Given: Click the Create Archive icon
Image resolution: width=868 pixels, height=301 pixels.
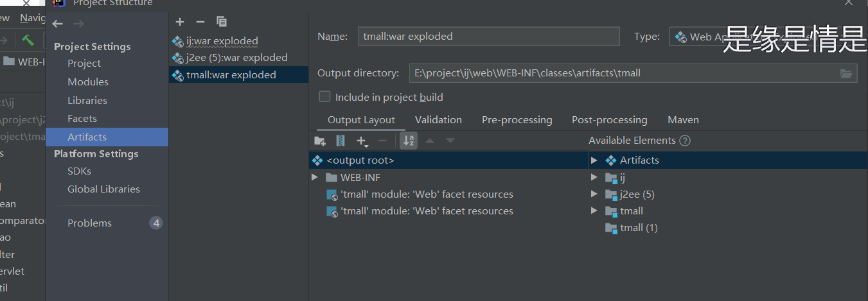Looking at the screenshot, I should (x=341, y=141).
